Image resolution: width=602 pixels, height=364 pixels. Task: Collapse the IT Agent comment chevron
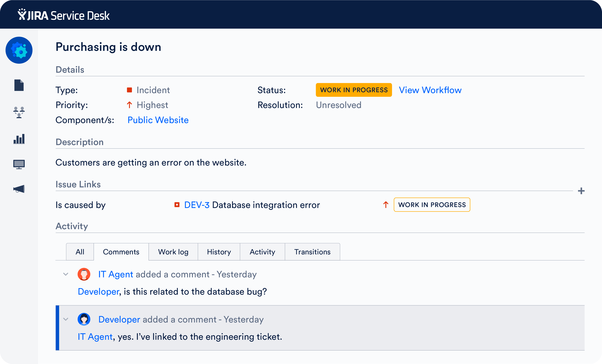click(66, 274)
